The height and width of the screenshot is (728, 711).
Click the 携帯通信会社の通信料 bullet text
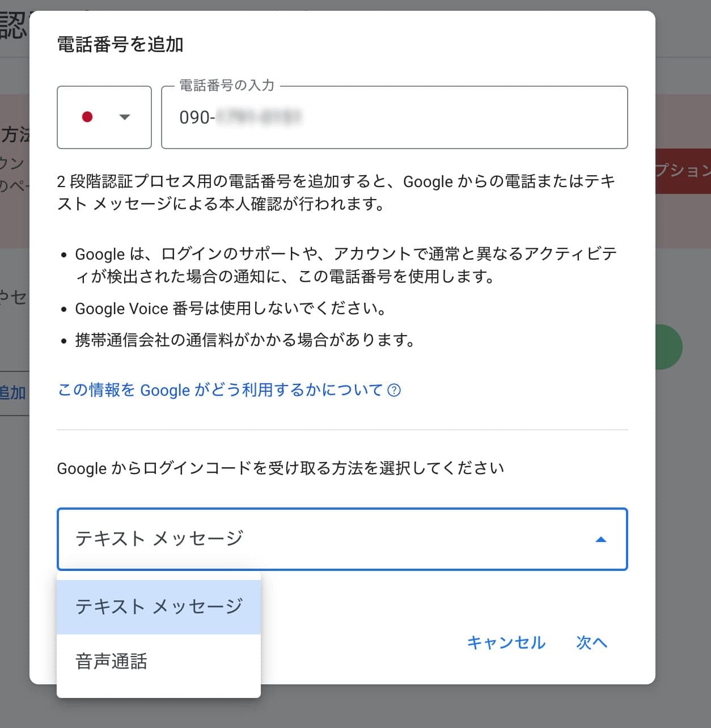(x=246, y=340)
